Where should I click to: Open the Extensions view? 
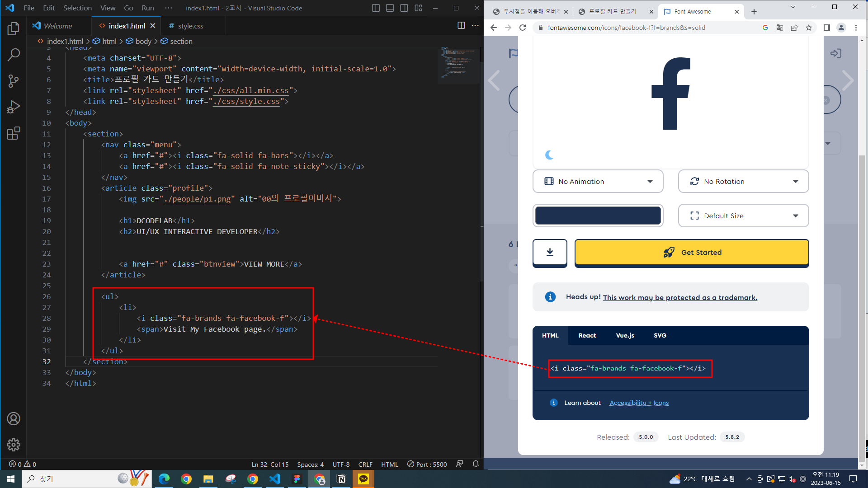click(x=14, y=133)
